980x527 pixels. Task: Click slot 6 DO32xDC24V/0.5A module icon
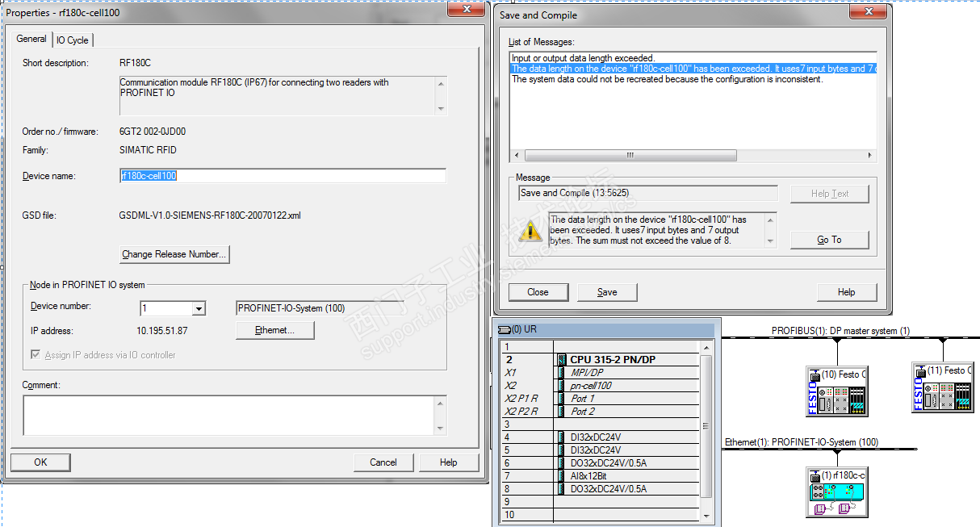pos(561,463)
